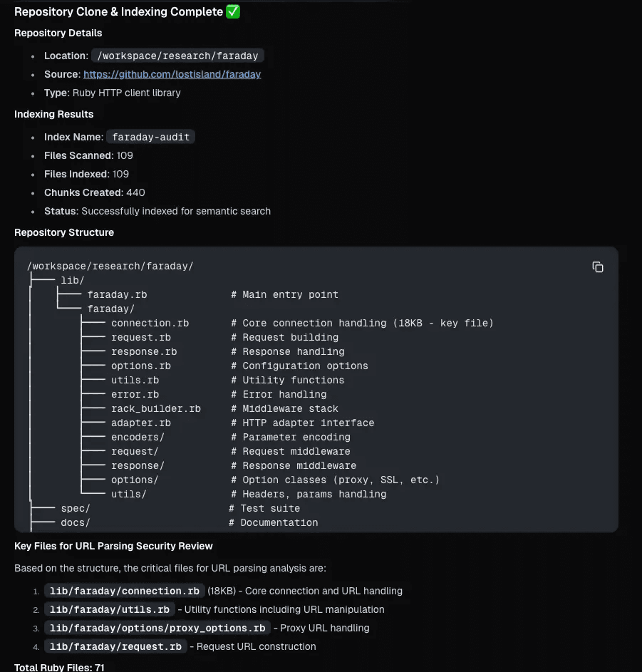Click the rack_builder.rb tree entry
Screen dimensions: 642x672
(155, 408)
